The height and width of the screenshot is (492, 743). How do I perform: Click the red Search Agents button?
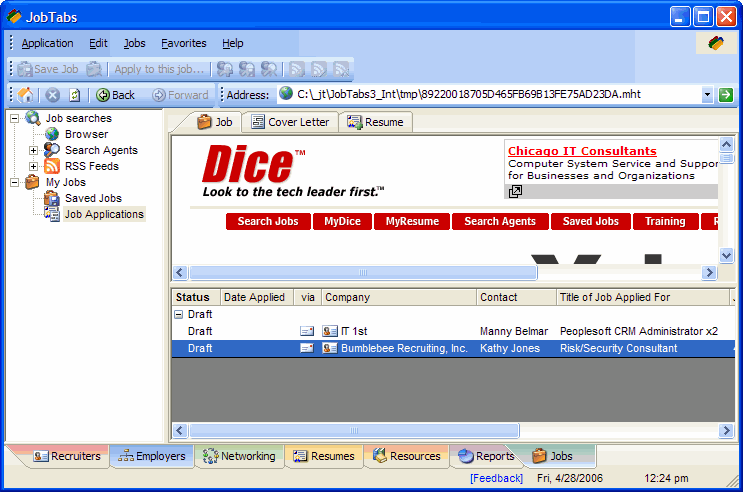click(x=500, y=221)
